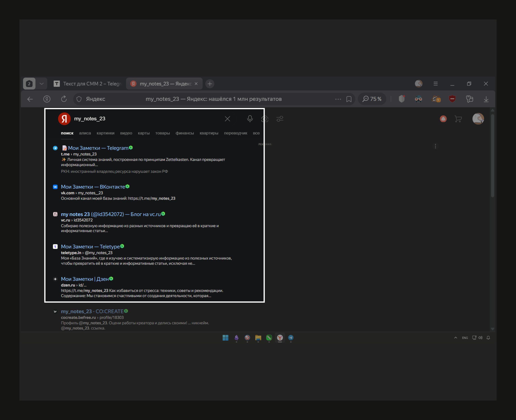Click the bookmark icon in address bar
Viewport: 516px width, 420px height.
click(349, 99)
